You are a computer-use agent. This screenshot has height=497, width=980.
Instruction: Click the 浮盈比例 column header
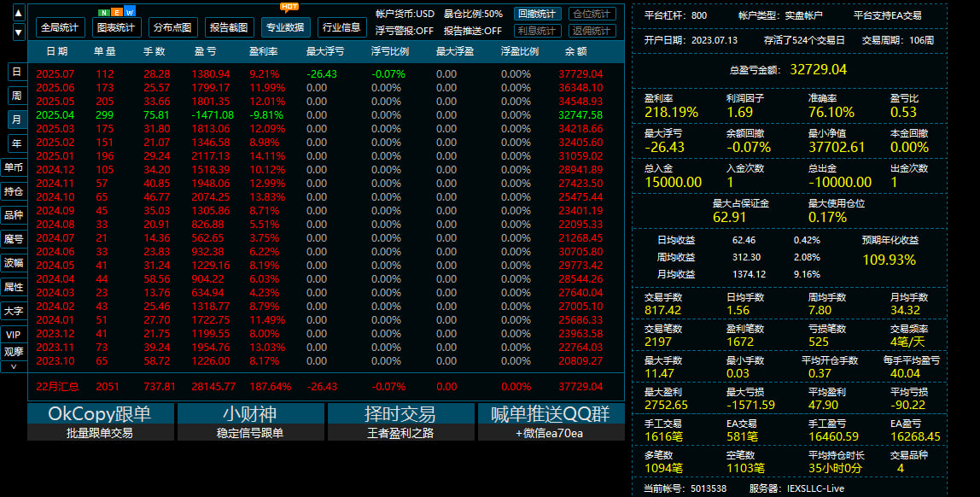point(519,51)
